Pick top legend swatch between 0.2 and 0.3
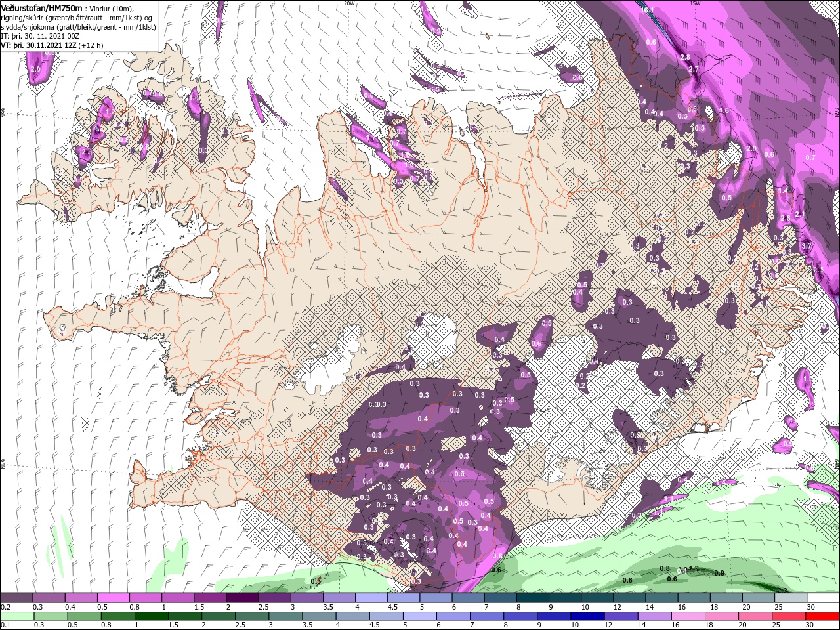 click(16, 598)
